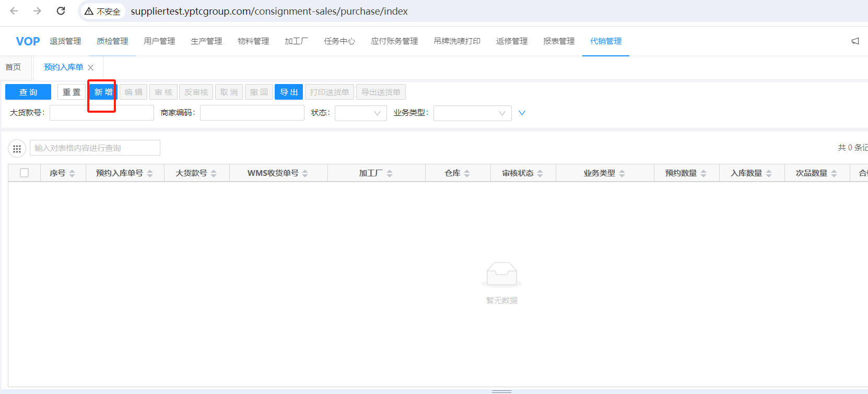Click the 导出 button

pos(289,92)
